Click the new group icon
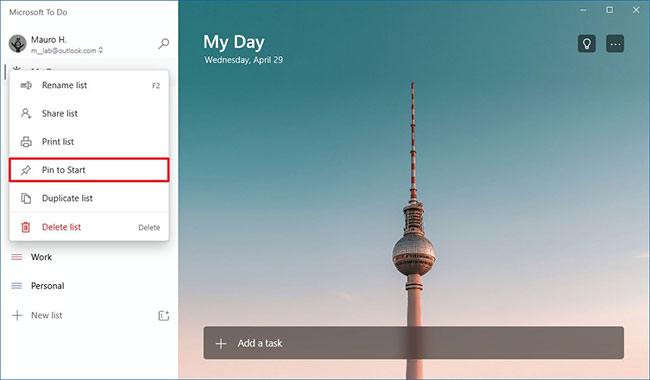The width and height of the screenshot is (650, 380). click(164, 315)
